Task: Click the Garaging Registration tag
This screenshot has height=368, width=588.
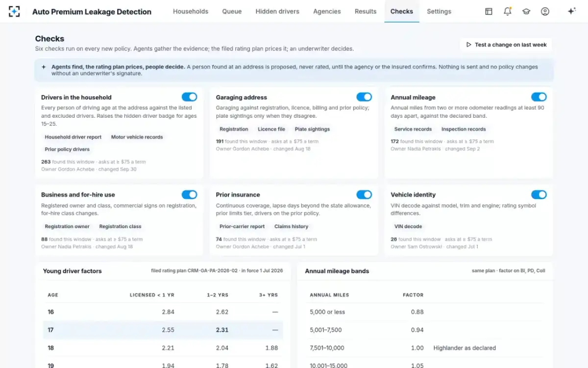Action: [234, 130]
